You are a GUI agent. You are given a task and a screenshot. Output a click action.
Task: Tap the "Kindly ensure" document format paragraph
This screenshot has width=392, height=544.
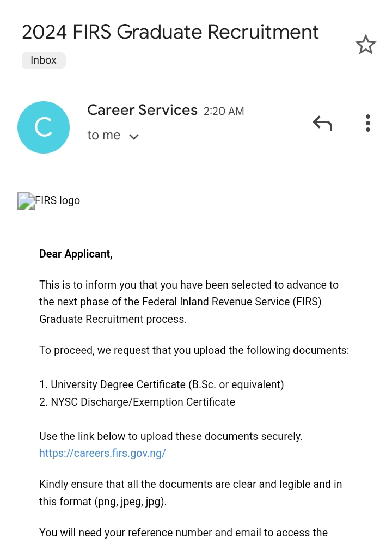pos(191,492)
